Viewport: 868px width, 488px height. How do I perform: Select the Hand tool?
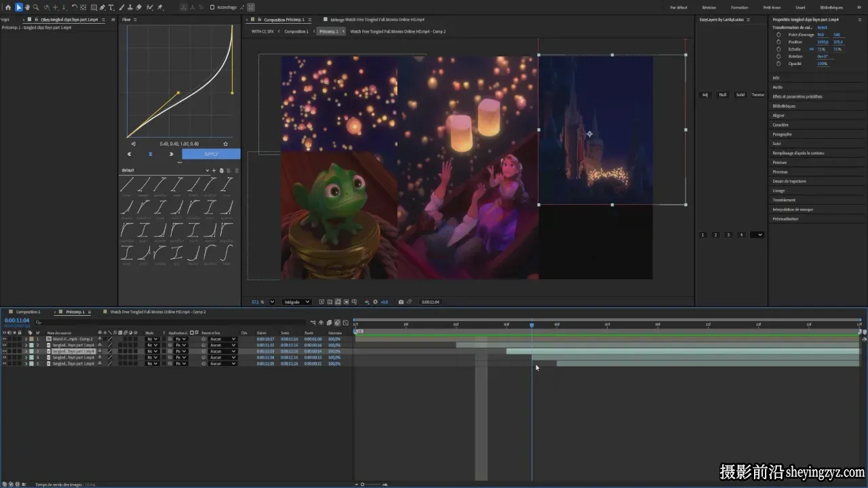tap(27, 7)
